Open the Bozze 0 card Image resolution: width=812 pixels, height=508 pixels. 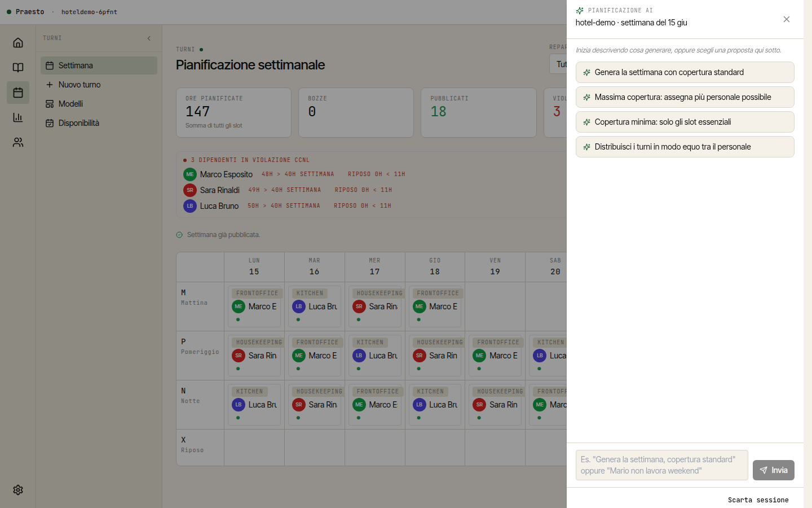[x=356, y=112]
